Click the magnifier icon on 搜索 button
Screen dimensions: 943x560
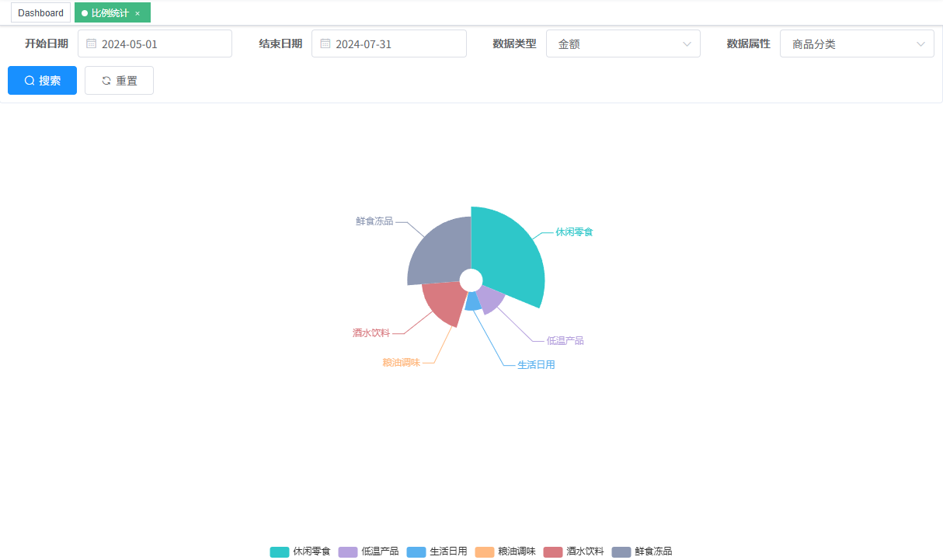(x=30, y=81)
